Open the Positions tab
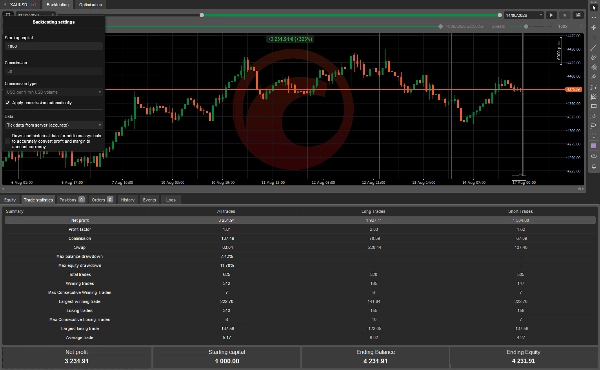Screen dimensions: 600x370 point(72,200)
